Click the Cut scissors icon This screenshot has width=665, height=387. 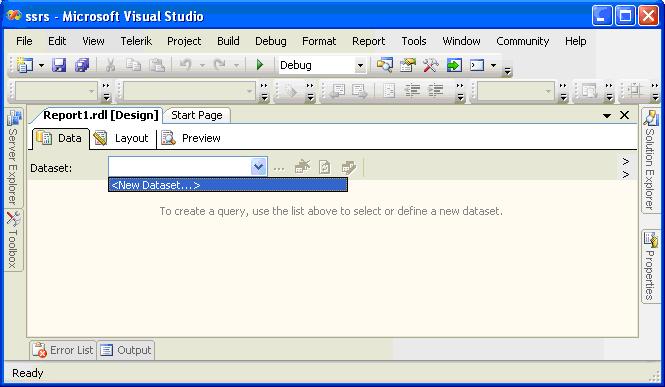pos(110,65)
